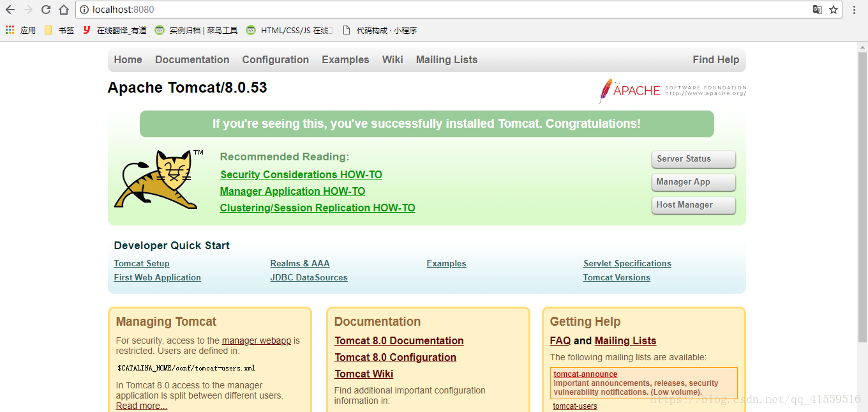868x412 pixels.
Task: Open the First Web Application link
Action: [x=158, y=278]
